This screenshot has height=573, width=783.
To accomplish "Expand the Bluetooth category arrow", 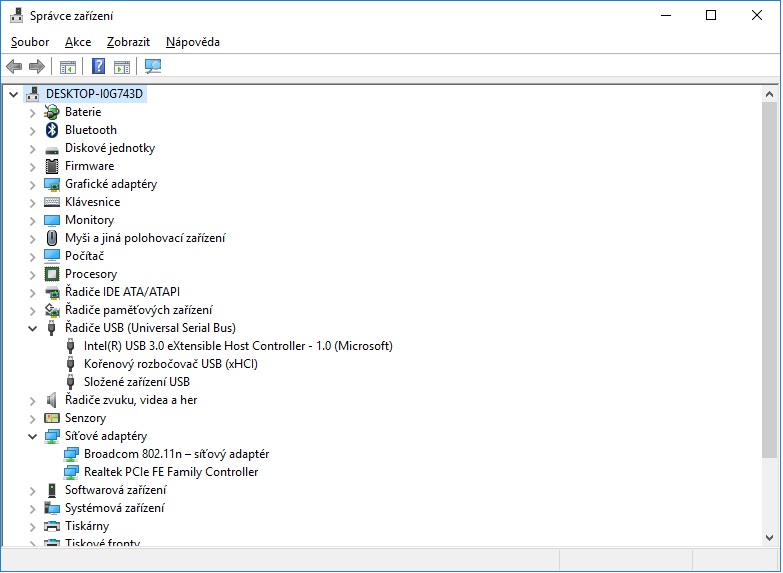I will (32, 130).
